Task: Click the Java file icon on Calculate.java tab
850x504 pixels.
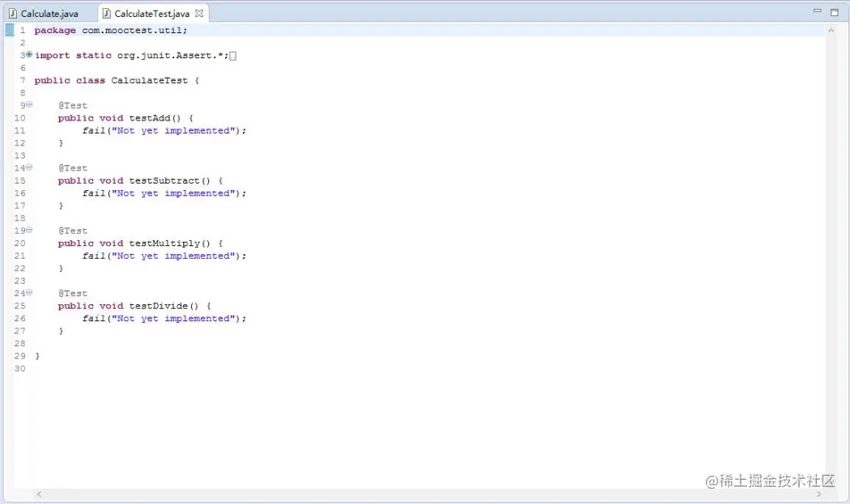Action: 12,14
